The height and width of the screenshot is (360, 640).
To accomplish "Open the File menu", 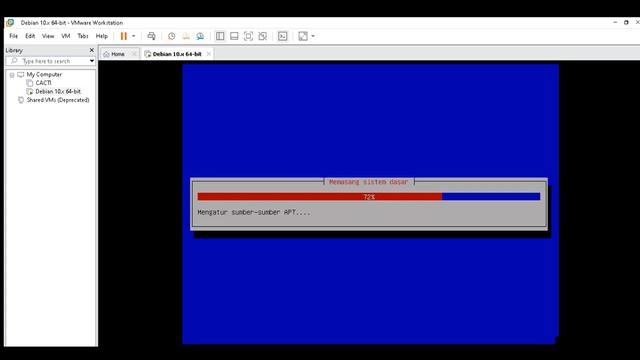I will [x=13, y=36].
